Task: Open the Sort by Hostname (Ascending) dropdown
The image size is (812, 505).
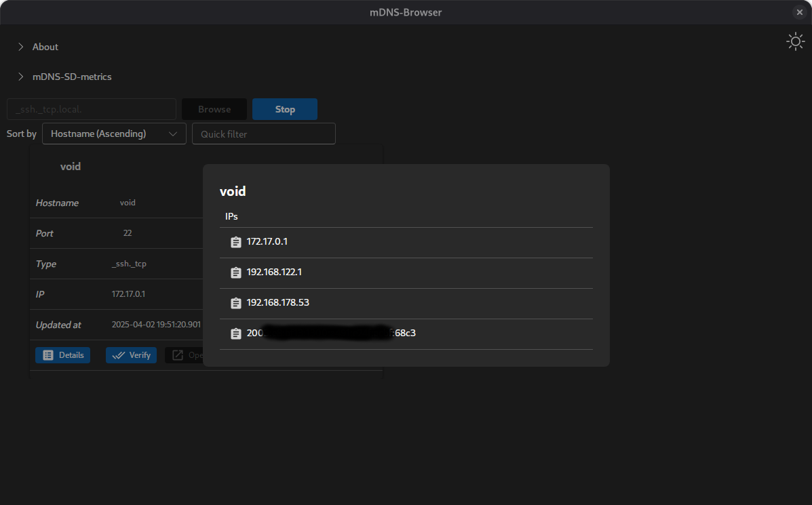Action: point(114,134)
